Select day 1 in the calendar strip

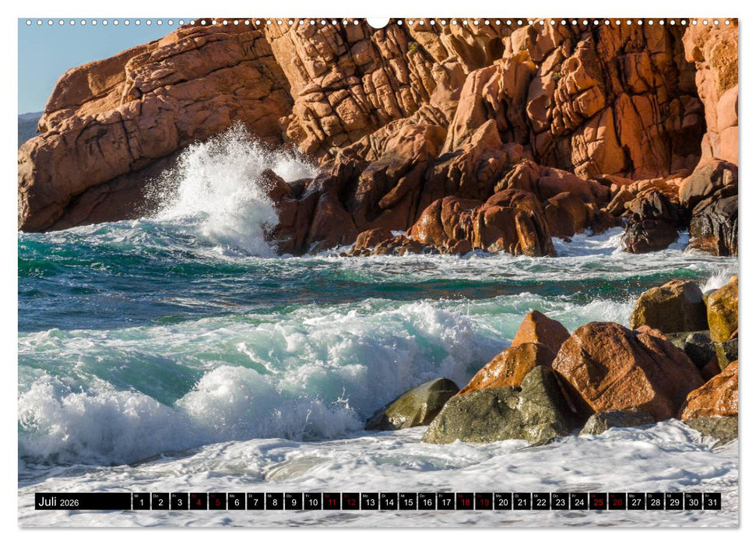[x=141, y=501]
